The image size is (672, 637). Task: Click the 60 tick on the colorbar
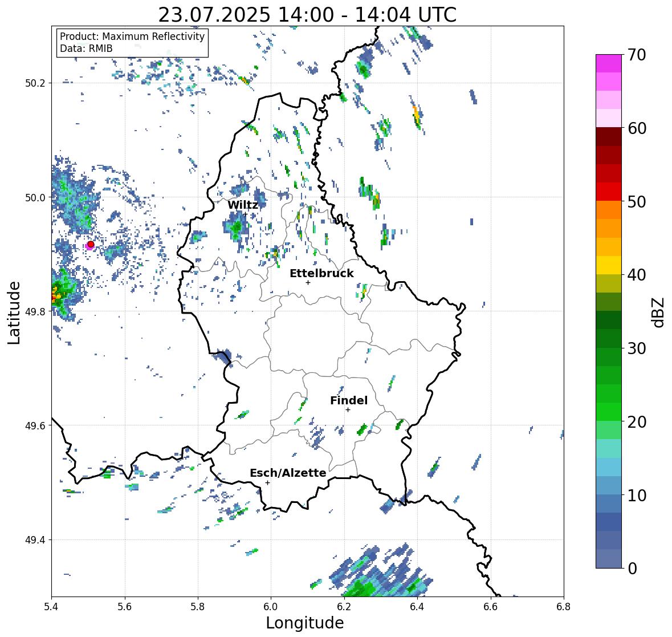637,128
